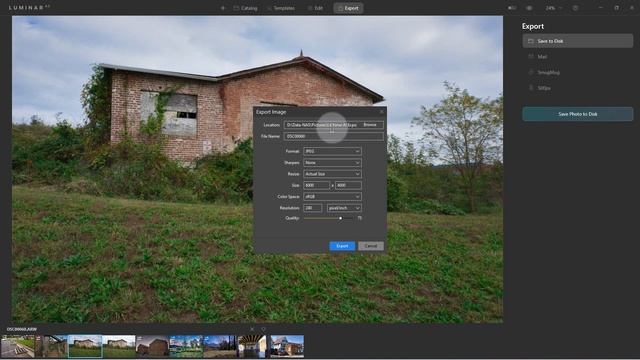The image size is (640, 360).
Task: Close the Export Image dialog with X
Action: pos(382,112)
